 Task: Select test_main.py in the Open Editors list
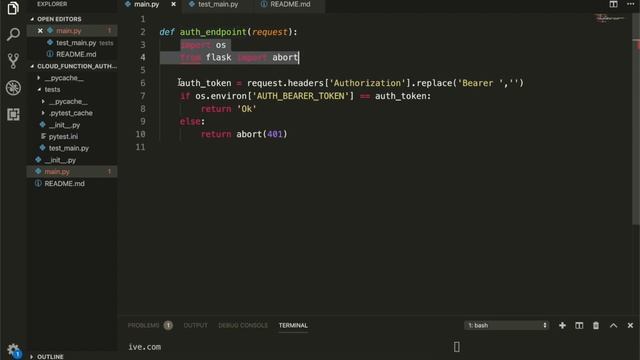pos(76,42)
